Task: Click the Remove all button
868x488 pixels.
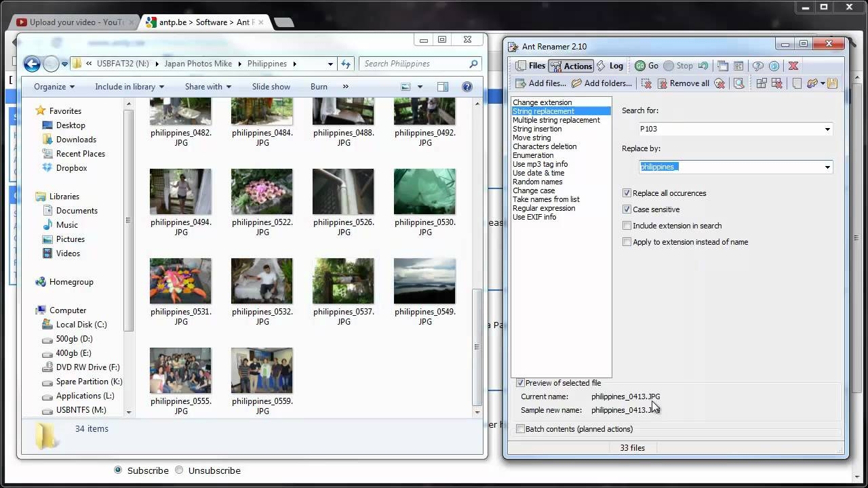Action: 682,83
